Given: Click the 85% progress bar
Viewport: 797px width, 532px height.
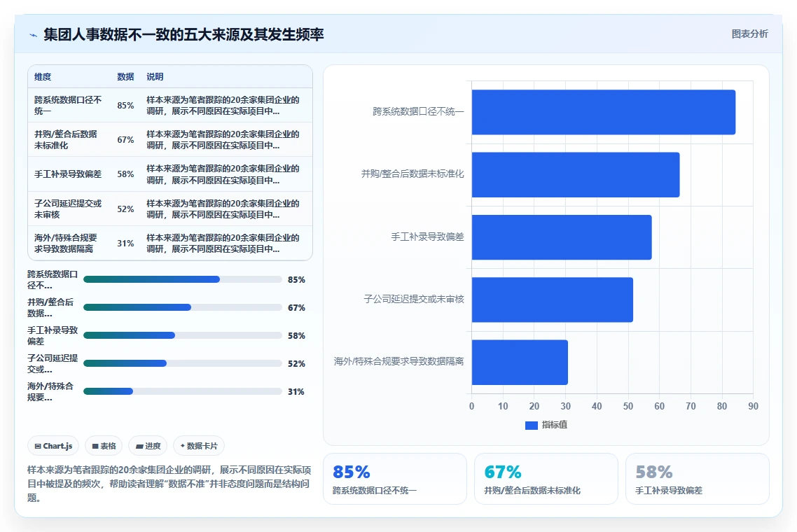Looking at the screenshot, I should pyautogui.click(x=183, y=279).
